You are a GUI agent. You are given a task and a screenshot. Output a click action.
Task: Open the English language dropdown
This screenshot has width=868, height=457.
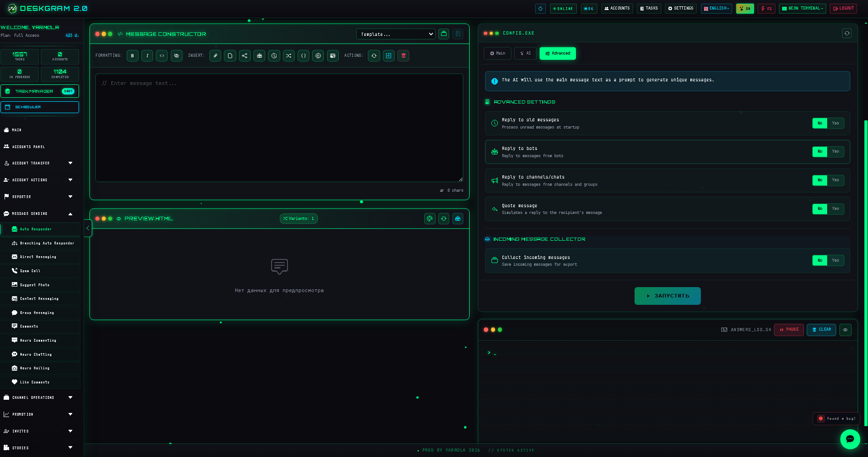click(x=716, y=8)
